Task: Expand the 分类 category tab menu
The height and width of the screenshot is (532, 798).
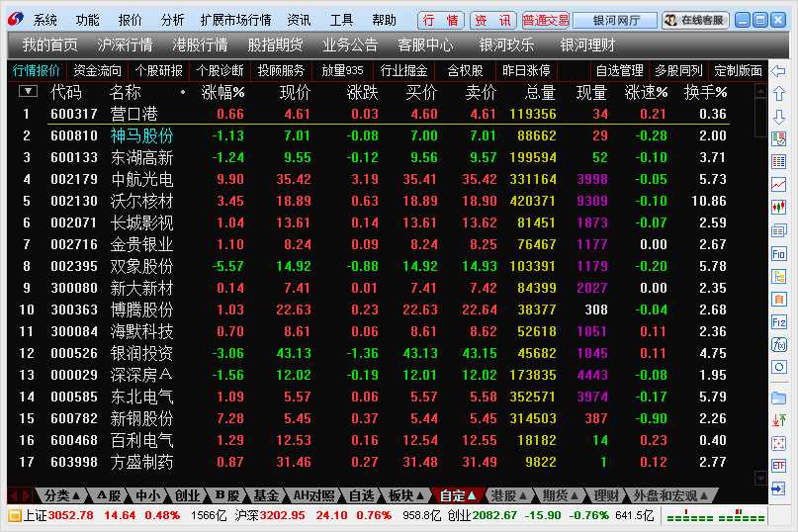Action: (x=62, y=495)
